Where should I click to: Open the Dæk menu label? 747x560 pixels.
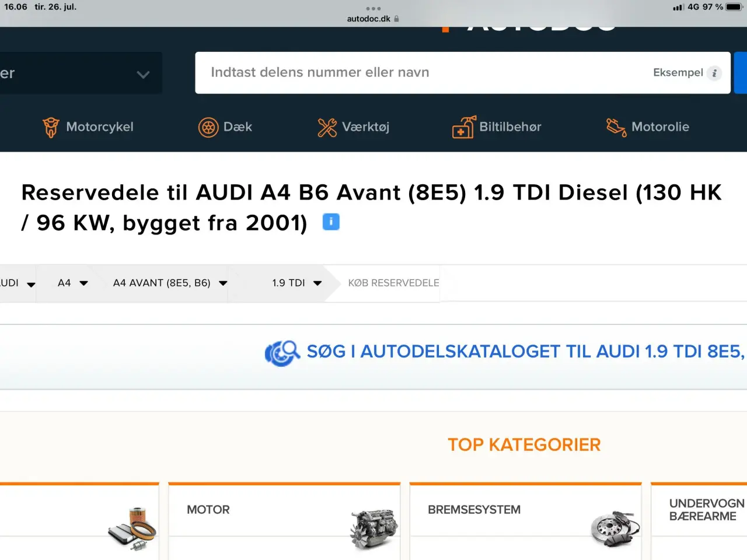tap(238, 127)
